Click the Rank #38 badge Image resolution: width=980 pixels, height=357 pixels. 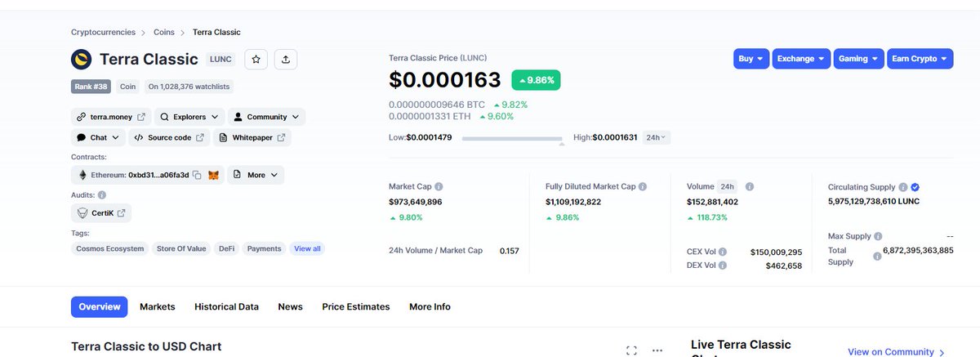[x=91, y=86]
